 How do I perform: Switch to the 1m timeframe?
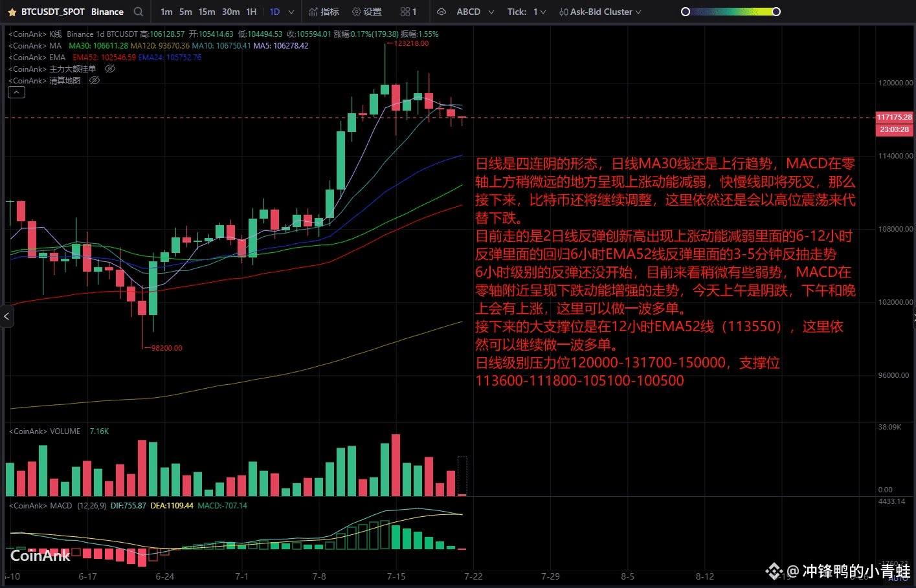166,12
